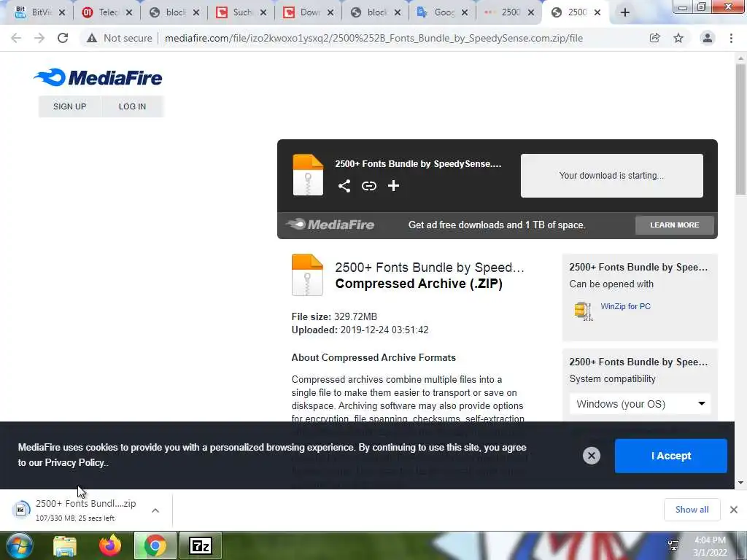Click the Chrome taskbar icon

155,545
